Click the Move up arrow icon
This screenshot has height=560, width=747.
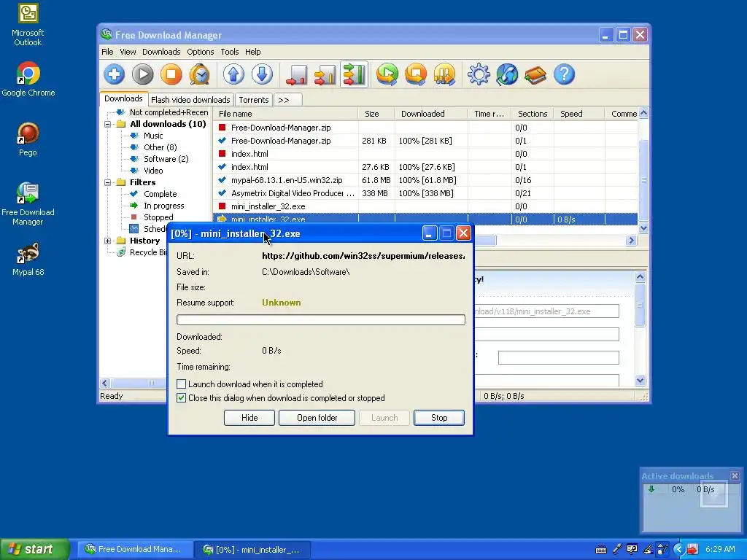[x=233, y=75]
